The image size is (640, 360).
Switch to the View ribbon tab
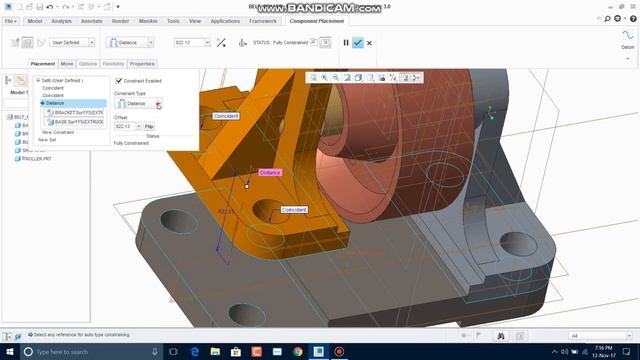tap(195, 21)
